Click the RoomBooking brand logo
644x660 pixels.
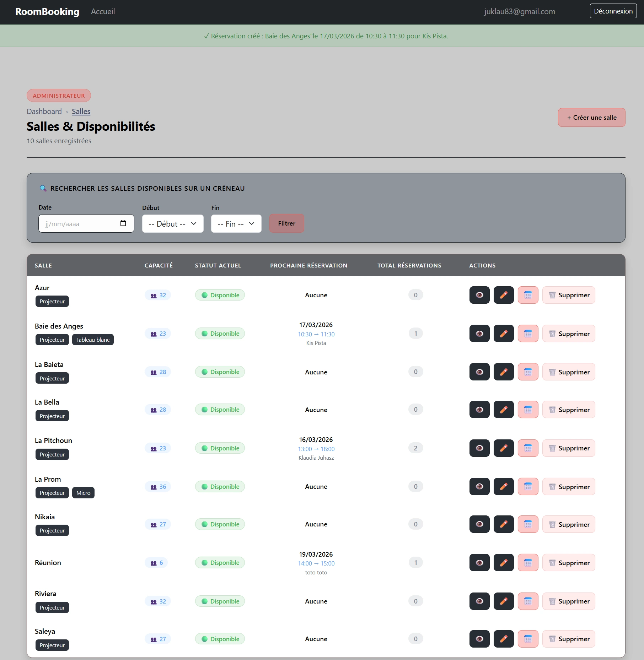(47, 12)
